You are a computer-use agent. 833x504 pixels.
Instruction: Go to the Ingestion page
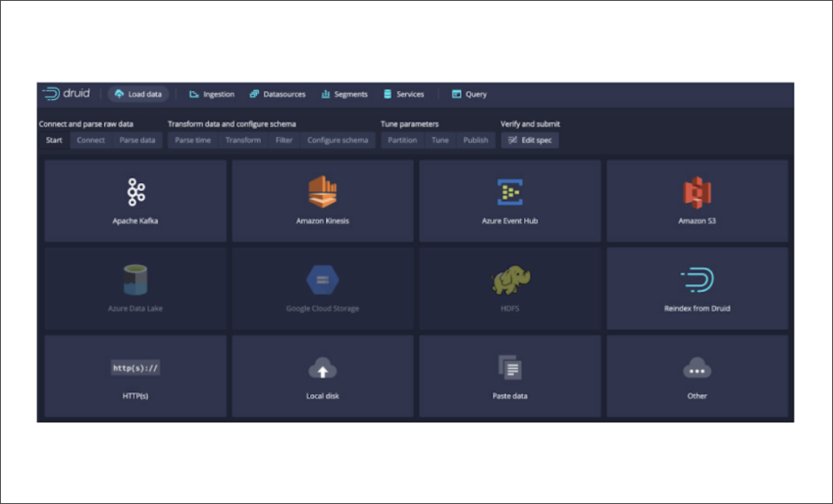[212, 94]
